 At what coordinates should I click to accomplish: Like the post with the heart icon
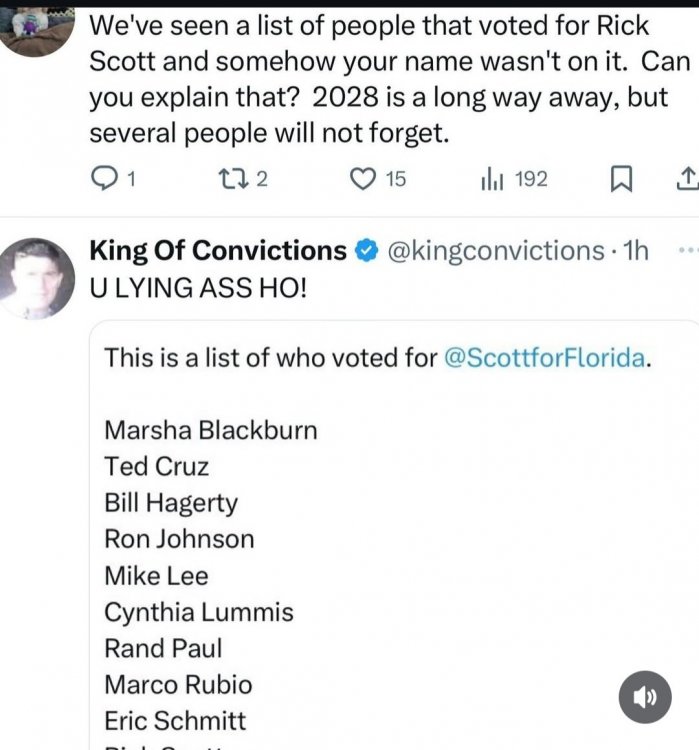(363, 179)
